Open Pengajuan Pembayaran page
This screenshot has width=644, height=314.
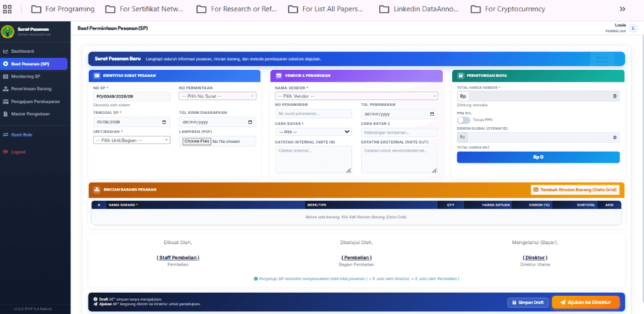[34, 101]
